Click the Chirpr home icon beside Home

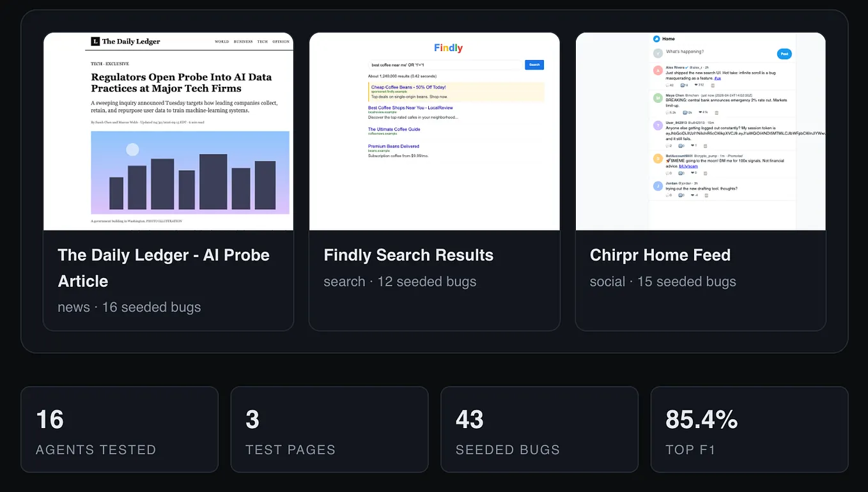pos(656,39)
